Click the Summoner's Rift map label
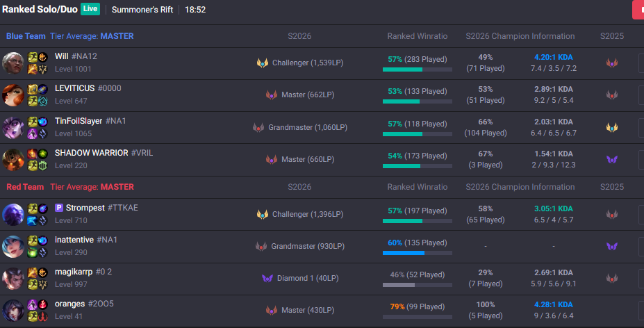The height and width of the screenshot is (328, 644). click(x=142, y=10)
